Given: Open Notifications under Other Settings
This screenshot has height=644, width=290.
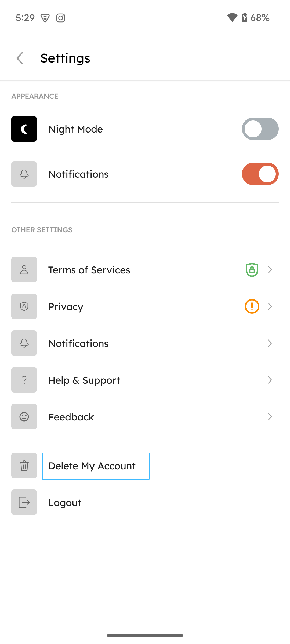Looking at the screenshot, I should [145, 343].
